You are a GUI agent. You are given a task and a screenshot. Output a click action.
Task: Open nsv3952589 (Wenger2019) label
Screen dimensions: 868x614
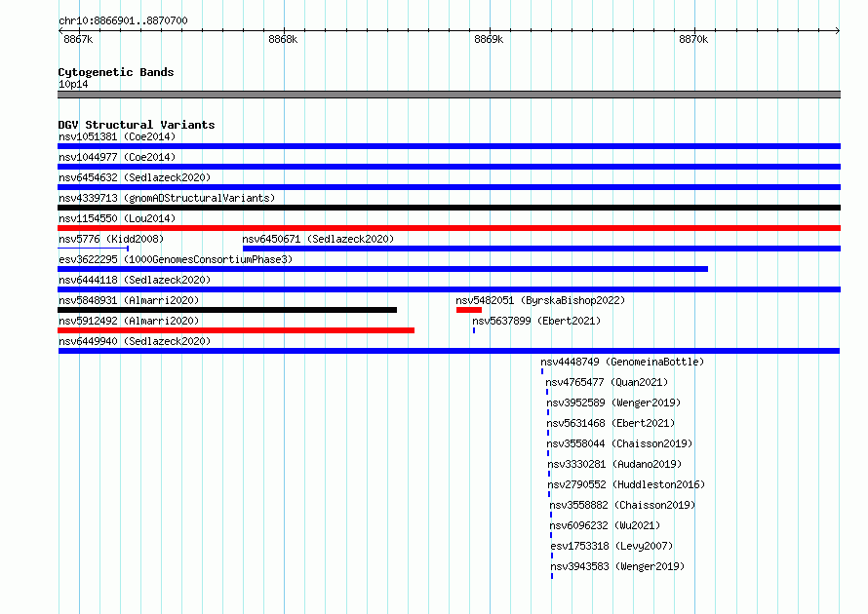tap(613, 403)
